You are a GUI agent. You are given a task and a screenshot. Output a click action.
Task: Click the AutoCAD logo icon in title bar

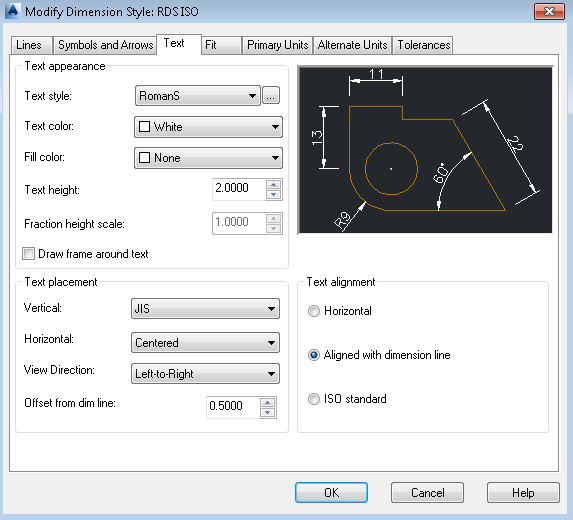(12, 11)
